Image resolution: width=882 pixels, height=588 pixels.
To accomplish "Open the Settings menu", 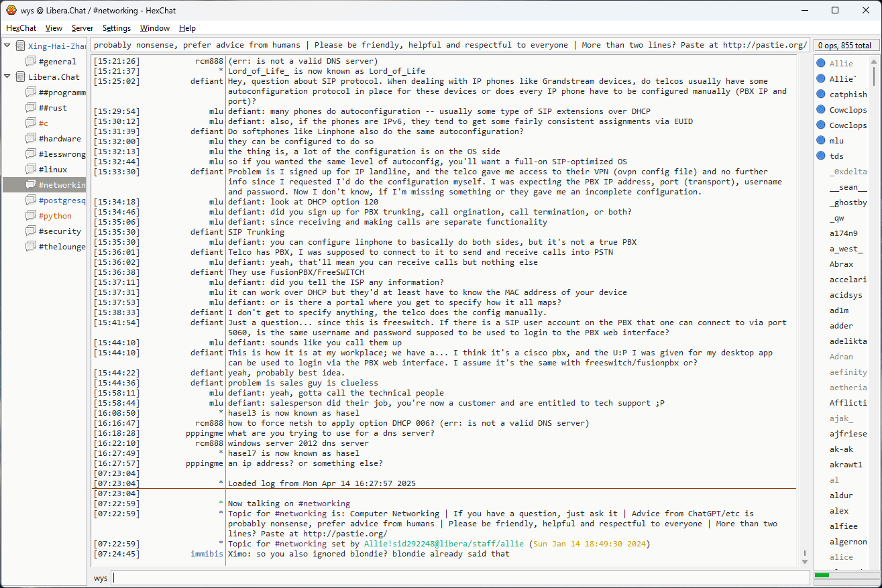I will (117, 28).
